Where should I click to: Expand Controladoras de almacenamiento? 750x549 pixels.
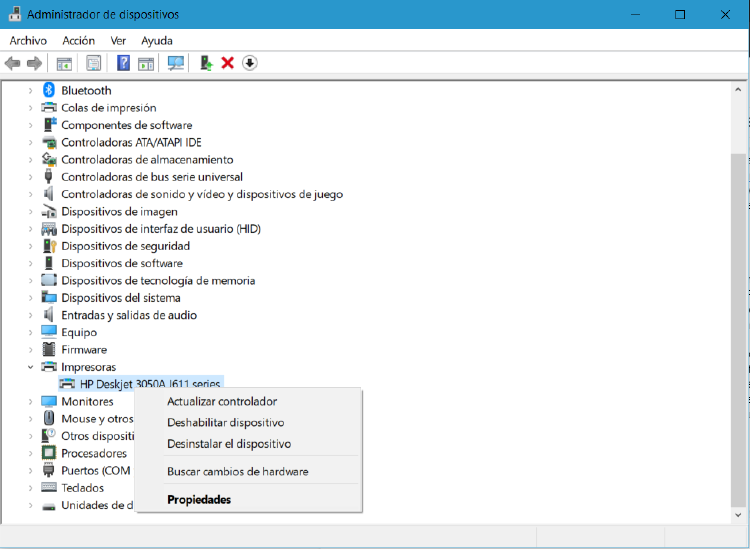pos(30,159)
